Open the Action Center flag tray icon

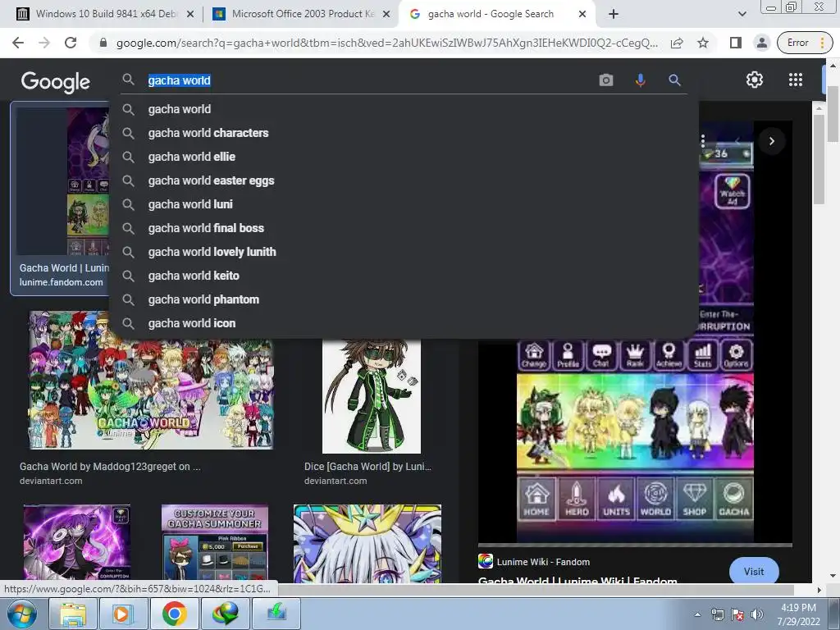pos(737,615)
